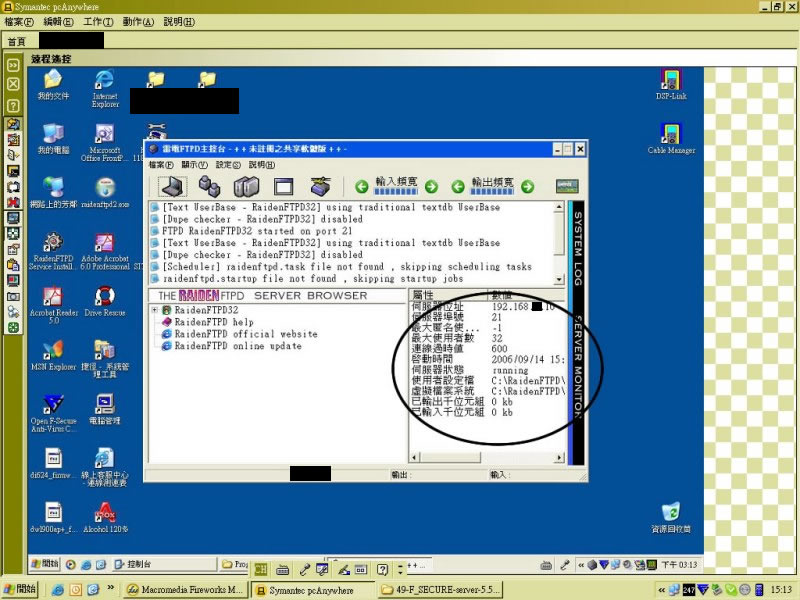Viewport: 800px width, 600px height.
Task: Open the 顯示(V) menu in RaidenFTPD
Action: click(194, 165)
